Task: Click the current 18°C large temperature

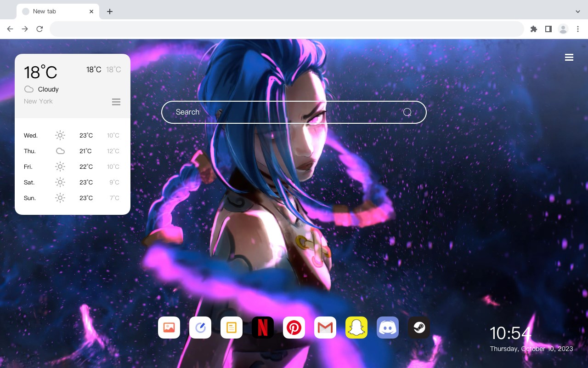Action: click(x=40, y=72)
